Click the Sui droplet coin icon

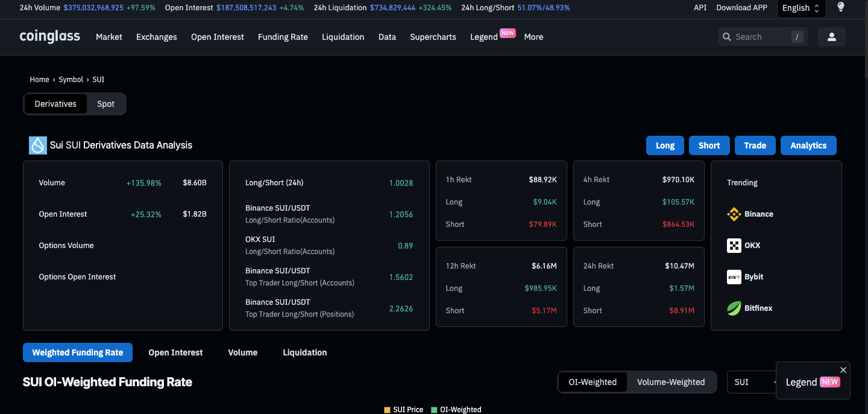click(38, 145)
